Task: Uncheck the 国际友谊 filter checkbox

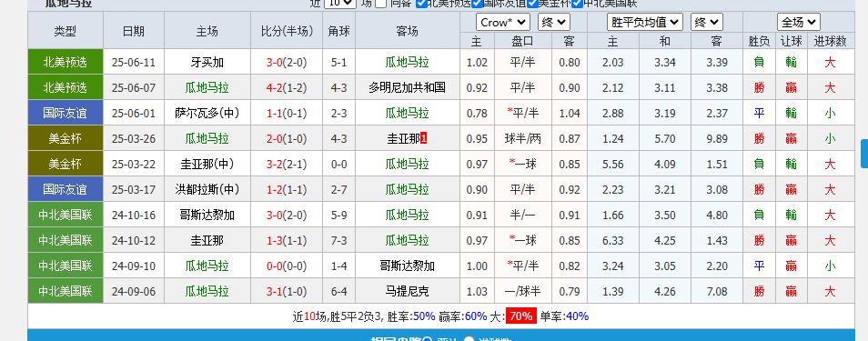Action: pyautogui.click(x=477, y=3)
